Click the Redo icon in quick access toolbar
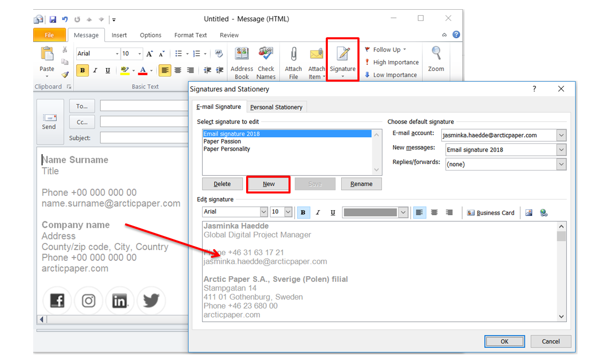This screenshot has width=600, height=364. 77,19
